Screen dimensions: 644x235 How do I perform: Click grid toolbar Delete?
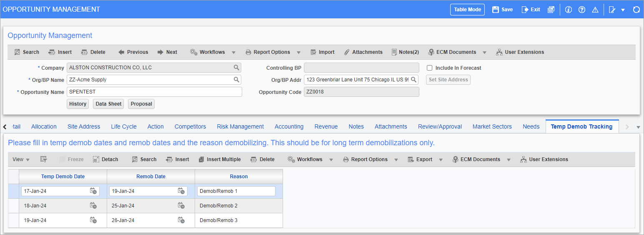(x=262, y=159)
